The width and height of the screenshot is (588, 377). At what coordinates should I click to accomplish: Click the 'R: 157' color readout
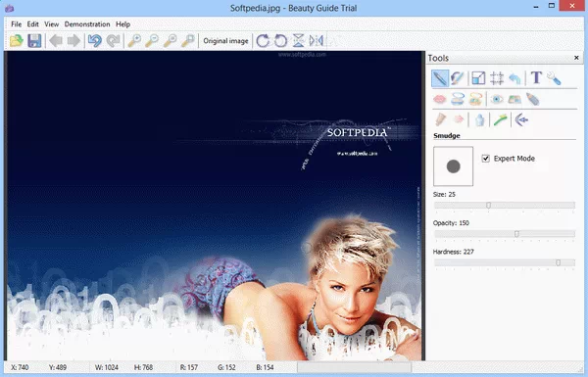188,367
